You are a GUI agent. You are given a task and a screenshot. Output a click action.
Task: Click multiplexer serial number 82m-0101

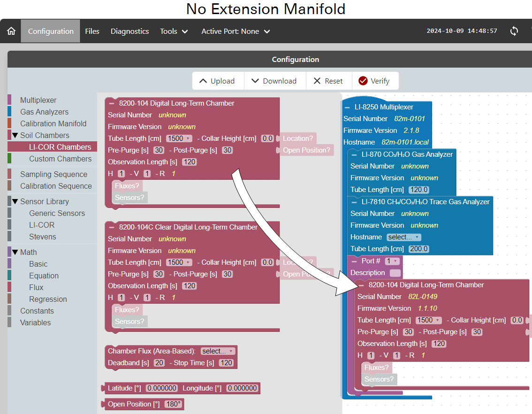point(410,119)
